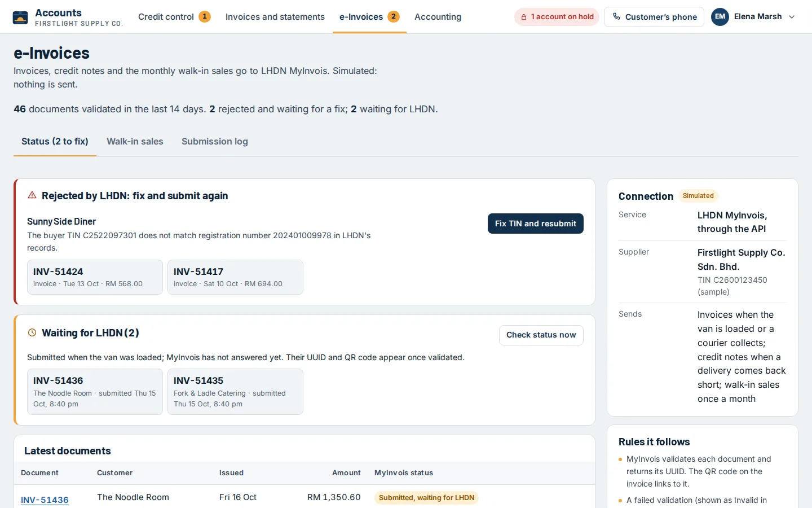Click LHDN MyInvois, through the API value
The image size is (812, 508).
click(732, 222)
